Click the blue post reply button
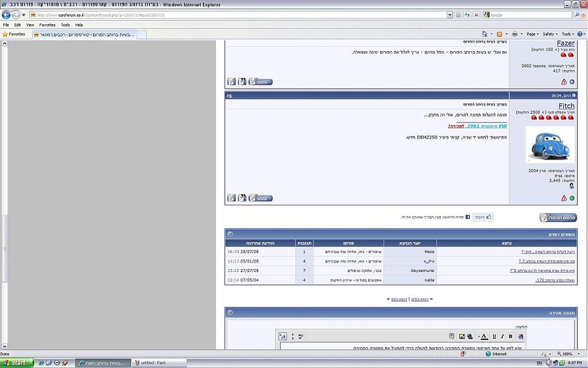This screenshot has width=588, height=368. [558, 217]
